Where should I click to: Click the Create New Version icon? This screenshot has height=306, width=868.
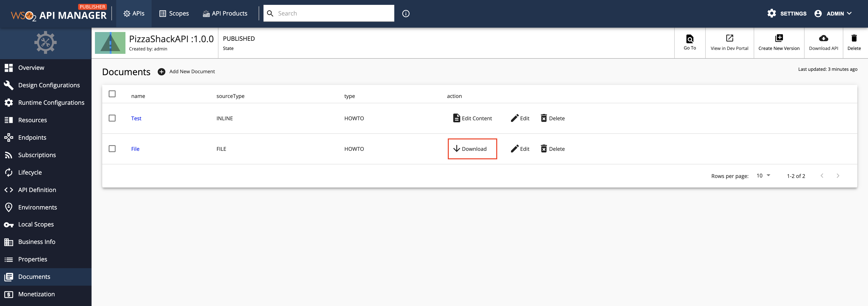click(779, 38)
